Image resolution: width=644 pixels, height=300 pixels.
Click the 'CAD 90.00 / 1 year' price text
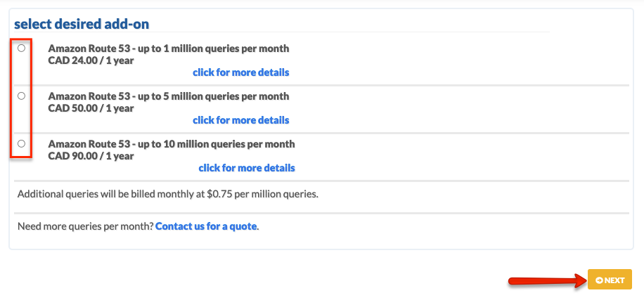click(x=91, y=155)
